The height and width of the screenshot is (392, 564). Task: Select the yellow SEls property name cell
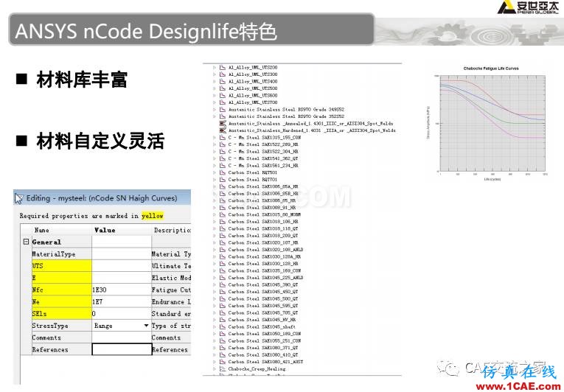coord(61,314)
